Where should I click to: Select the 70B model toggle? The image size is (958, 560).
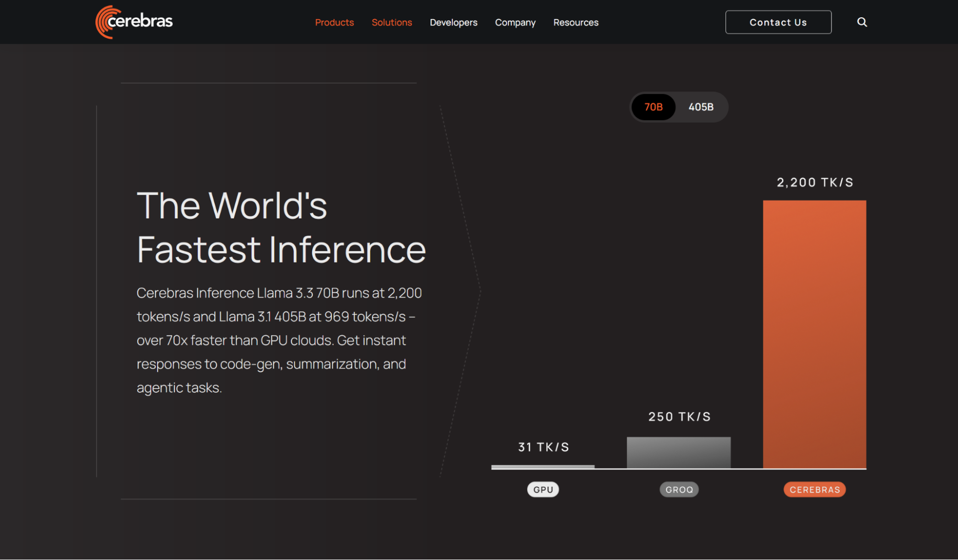(x=653, y=107)
